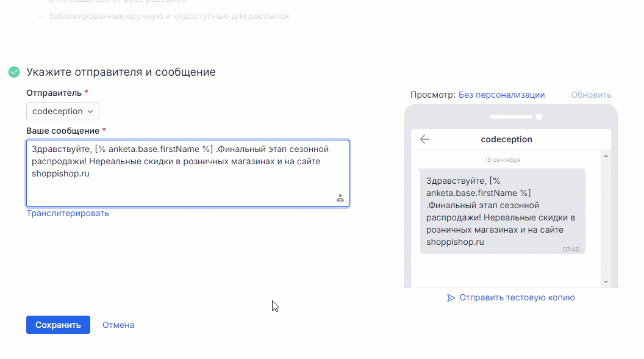
Task: Click the down arrow on the preview scrollbar
Action: point(606,282)
